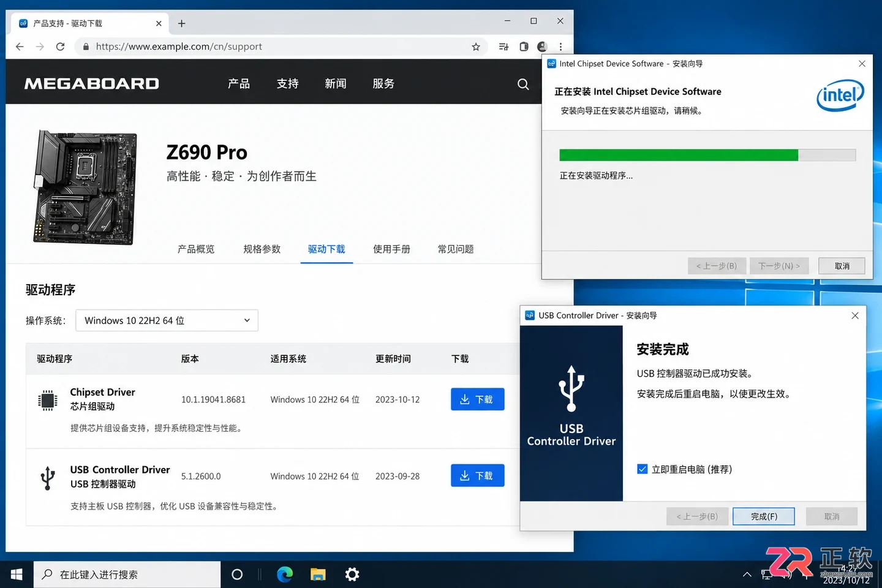This screenshot has width=882, height=588.
Task: Bookmark this page with the star icon
Action: click(476, 47)
